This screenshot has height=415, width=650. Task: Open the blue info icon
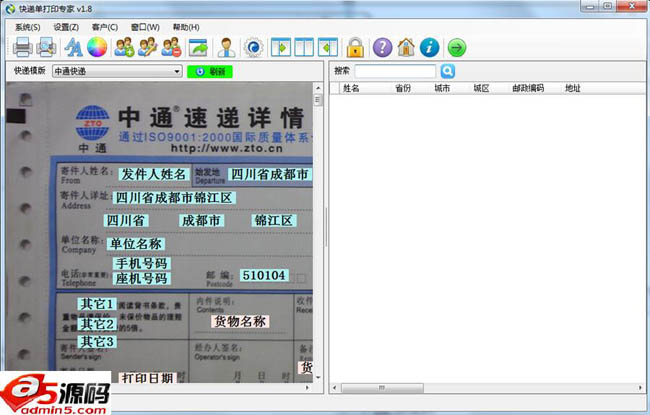tap(429, 47)
